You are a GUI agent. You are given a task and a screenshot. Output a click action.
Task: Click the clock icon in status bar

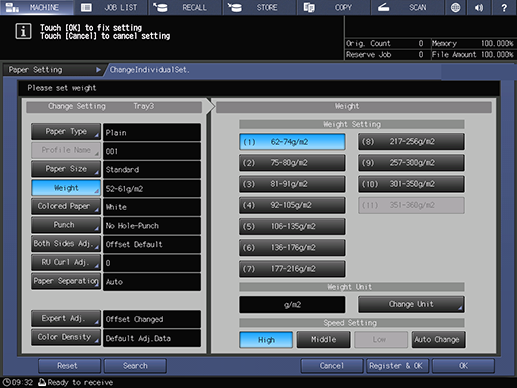pos(7,382)
